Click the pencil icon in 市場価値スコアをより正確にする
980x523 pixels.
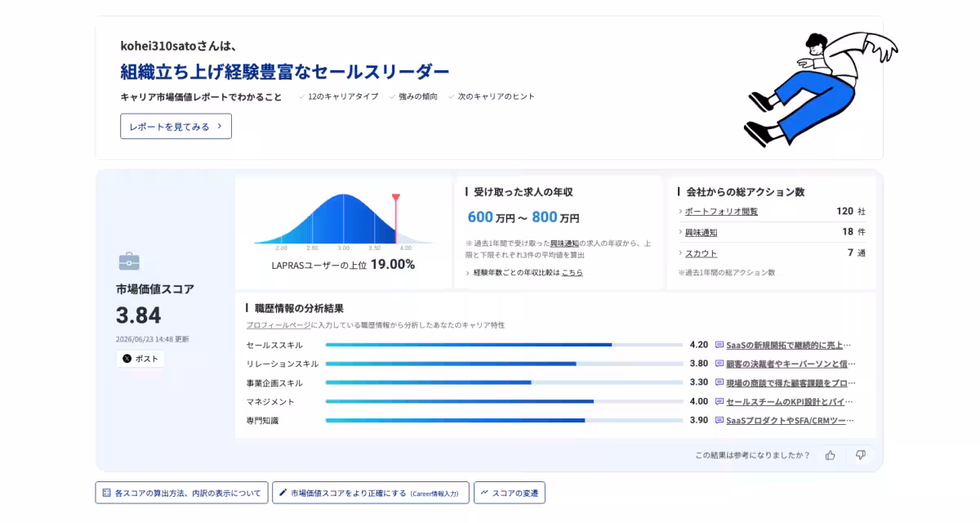(x=283, y=493)
